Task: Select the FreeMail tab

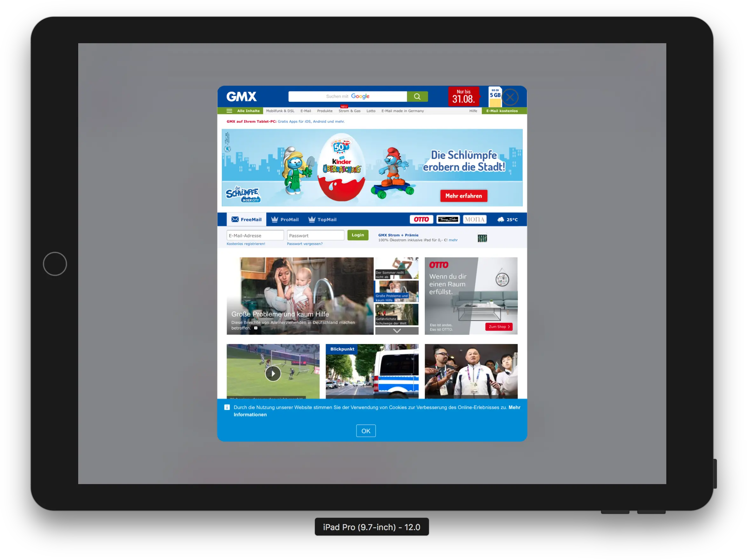Action: point(247,220)
